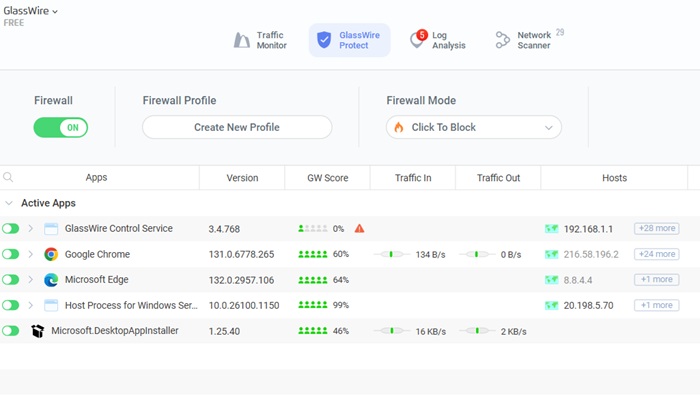The width and height of the screenshot is (700, 398).
Task: Click the map icon beside host 216.58.196.2
Action: [x=552, y=254]
